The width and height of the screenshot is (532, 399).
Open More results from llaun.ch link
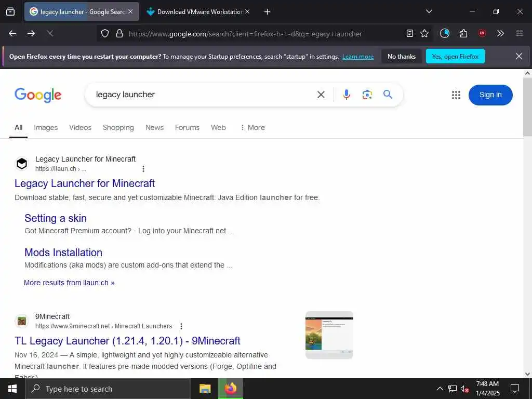[x=69, y=283]
